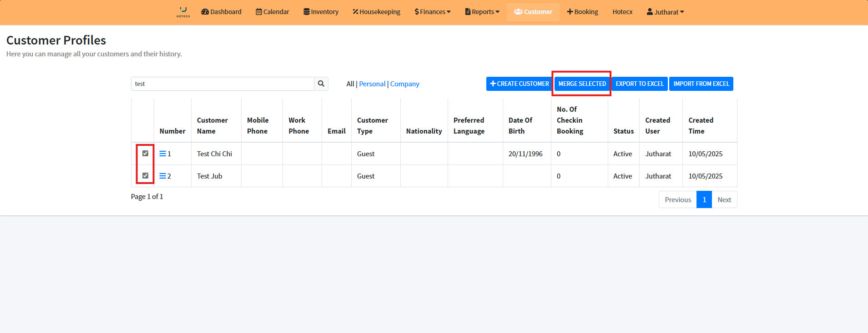The image size is (868, 333).
Task: Open Dashboard from navigation bar
Action: (x=221, y=12)
